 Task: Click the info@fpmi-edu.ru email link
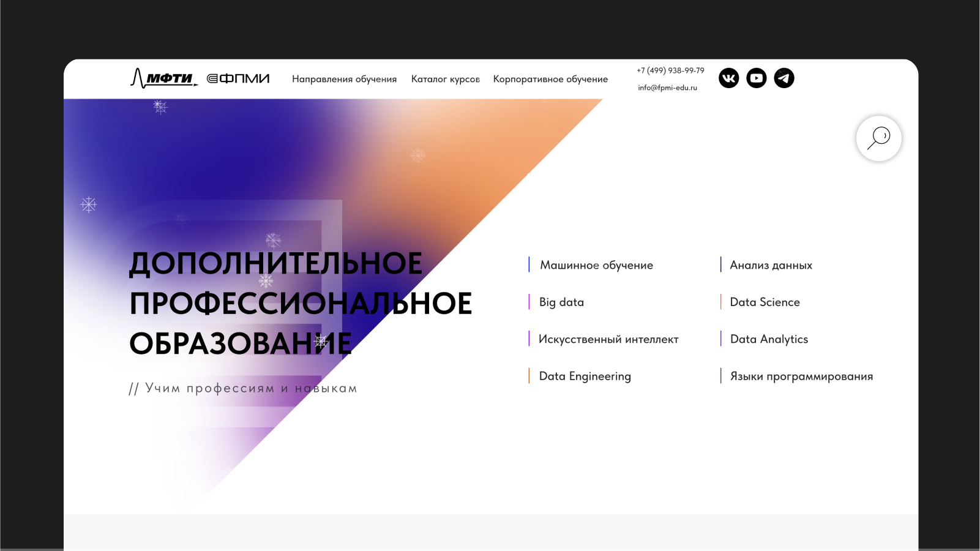pos(667,88)
